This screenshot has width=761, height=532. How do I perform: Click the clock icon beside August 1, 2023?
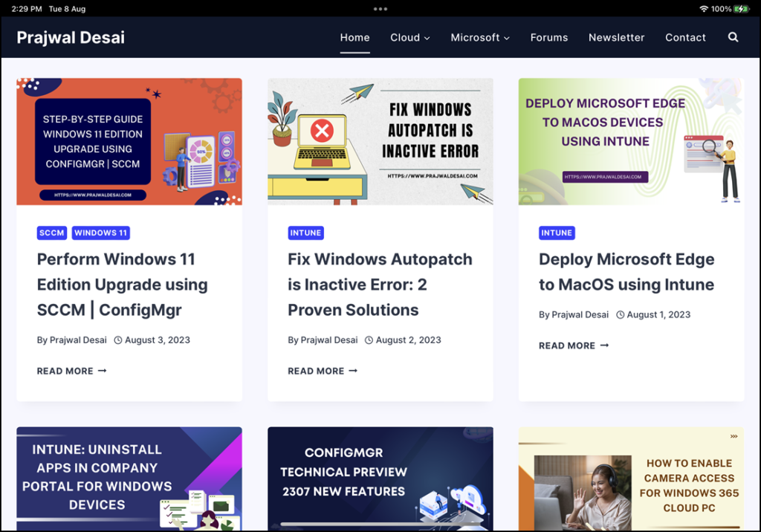coord(621,314)
